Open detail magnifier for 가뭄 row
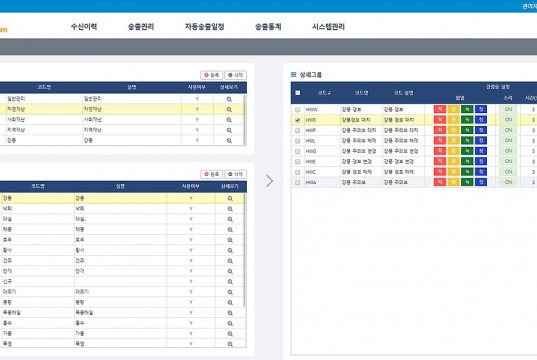537x360 pixels. [230, 334]
